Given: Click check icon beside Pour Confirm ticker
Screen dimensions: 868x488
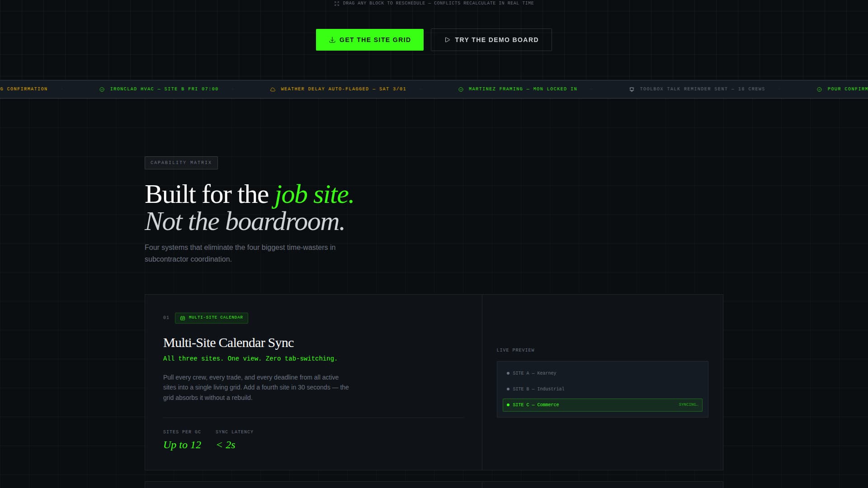Looking at the screenshot, I should pos(819,89).
